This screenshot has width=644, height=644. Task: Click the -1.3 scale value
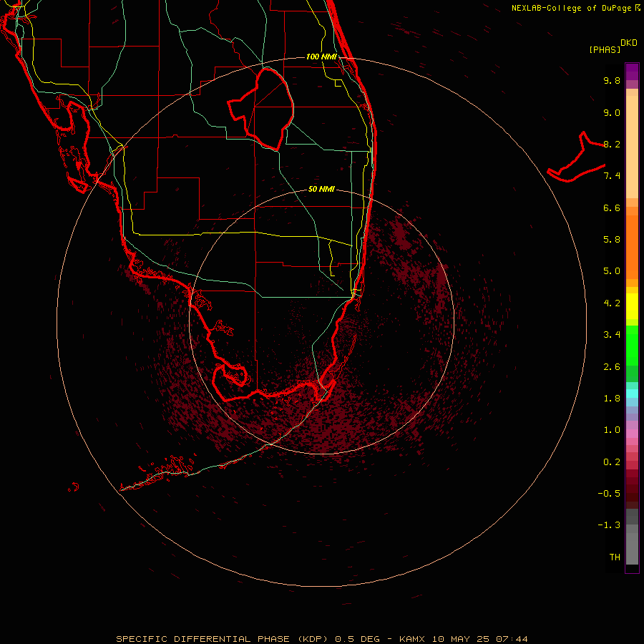click(609, 525)
